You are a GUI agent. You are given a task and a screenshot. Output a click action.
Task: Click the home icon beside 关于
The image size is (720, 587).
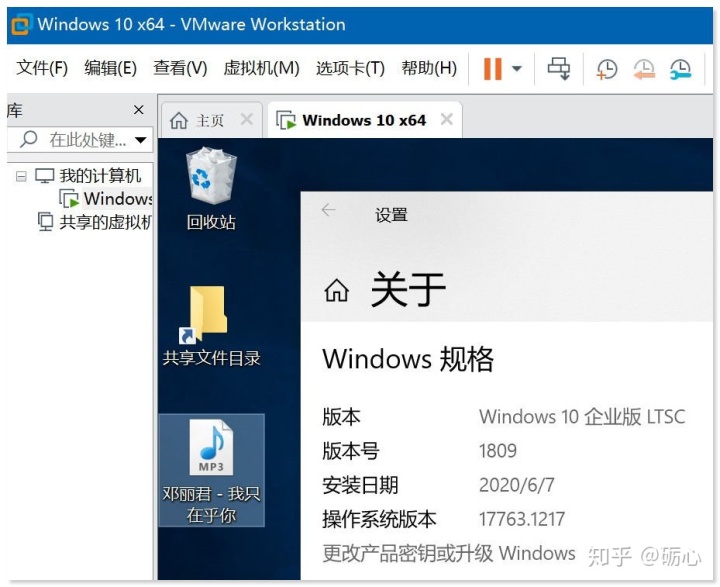coord(337,290)
